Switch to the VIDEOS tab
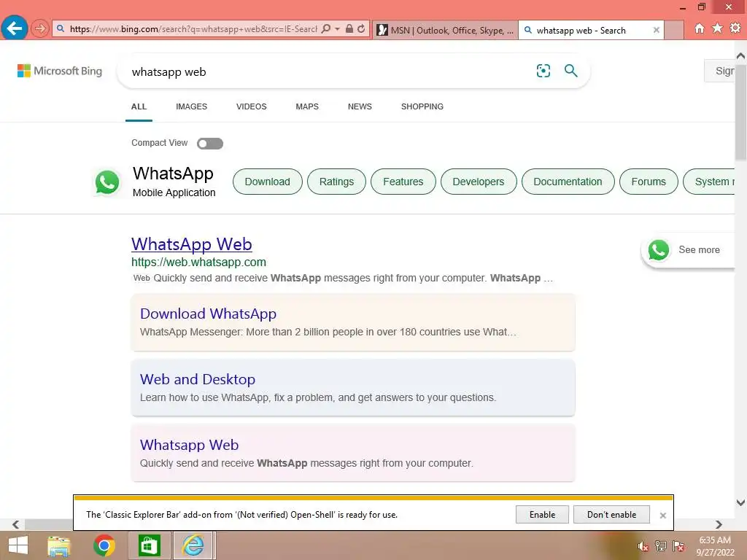The image size is (747, 560). 252,106
